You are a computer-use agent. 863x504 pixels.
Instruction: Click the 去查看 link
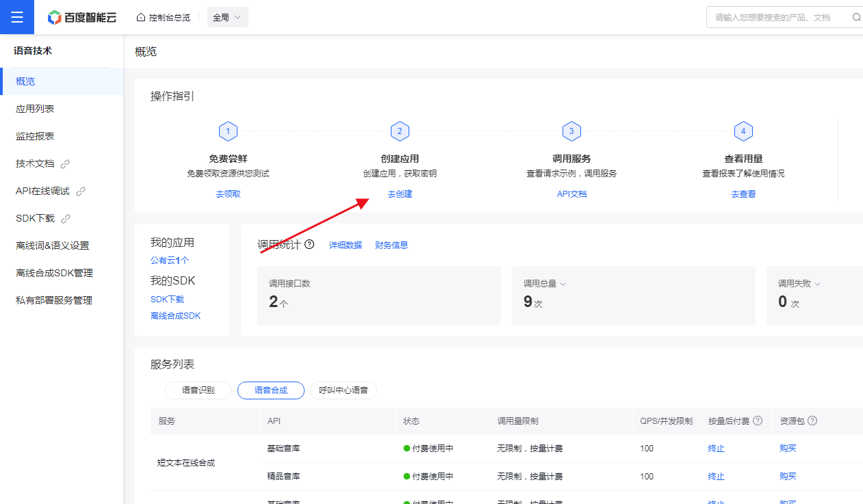743,194
